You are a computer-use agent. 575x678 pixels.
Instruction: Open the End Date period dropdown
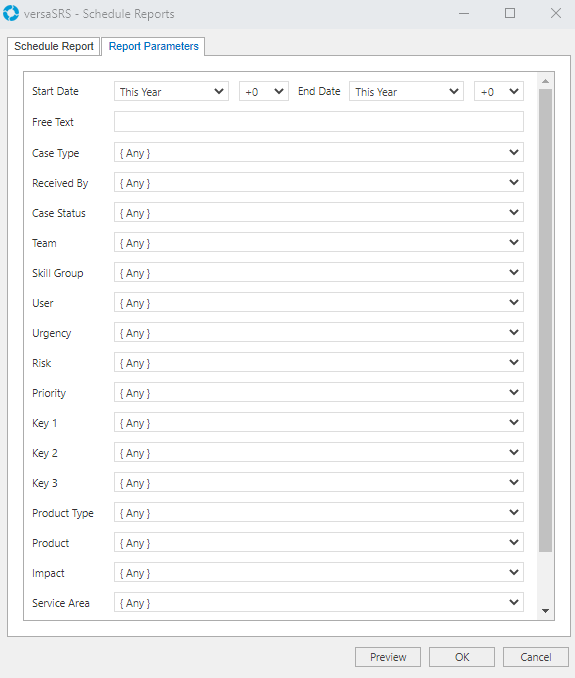406,91
